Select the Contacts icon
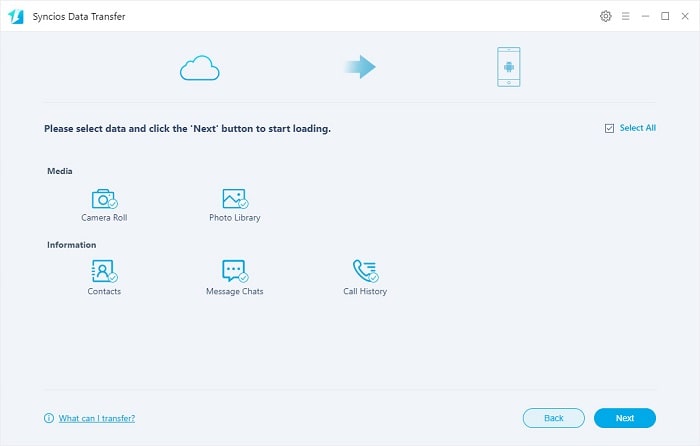This screenshot has width=700, height=446. pyautogui.click(x=104, y=271)
